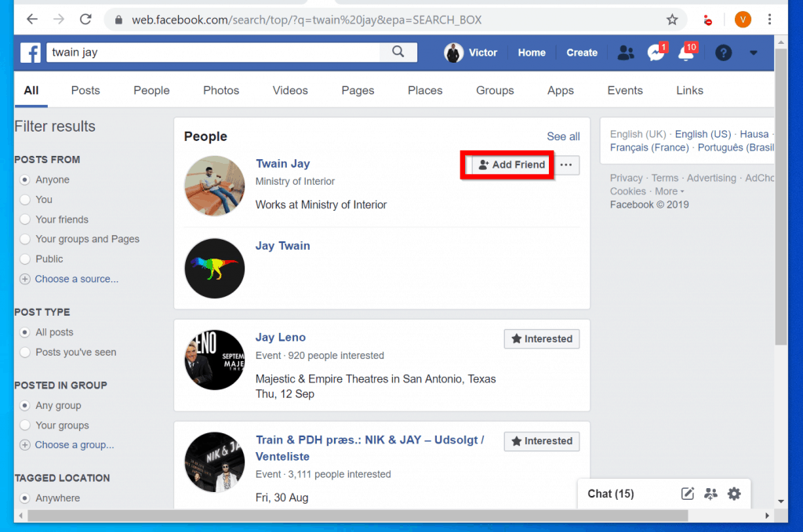Open the notifications bell icon
The image size is (803, 532).
pyautogui.click(x=686, y=52)
